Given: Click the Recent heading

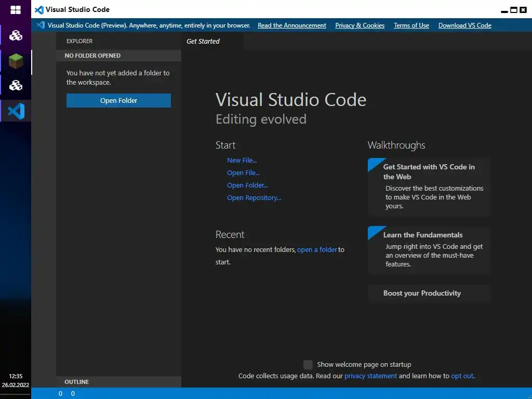Looking at the screenshot, I should point(230,234).
